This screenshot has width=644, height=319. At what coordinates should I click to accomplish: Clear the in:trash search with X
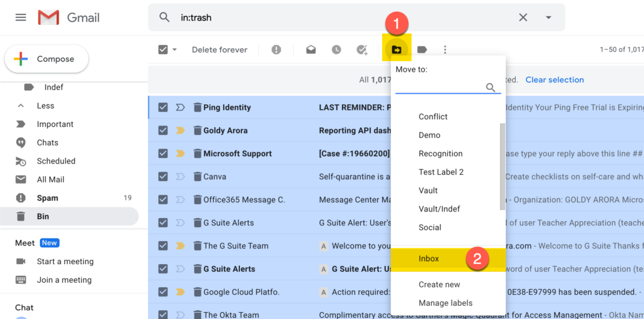point(523,17)
